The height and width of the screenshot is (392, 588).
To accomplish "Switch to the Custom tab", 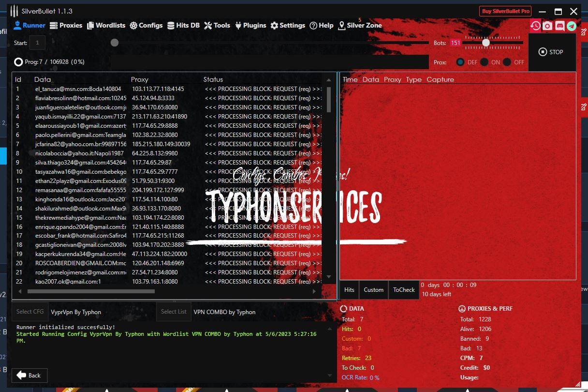I will click(x=373, y=289).
